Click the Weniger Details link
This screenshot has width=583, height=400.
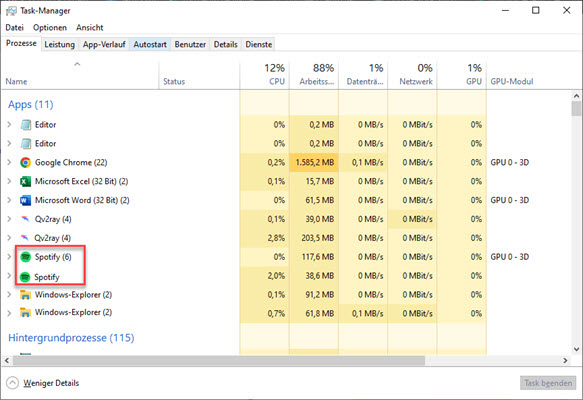tap(51, 383)
